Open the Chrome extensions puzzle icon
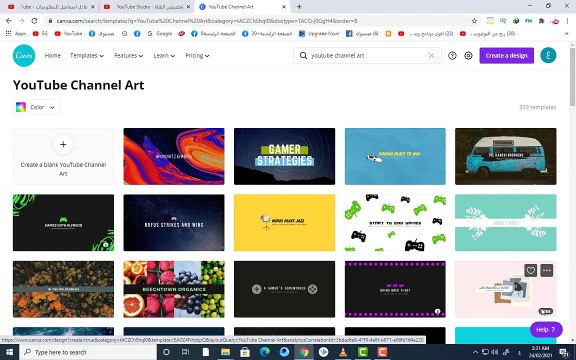Screen dimensions: 576x360 coord(541,21)
